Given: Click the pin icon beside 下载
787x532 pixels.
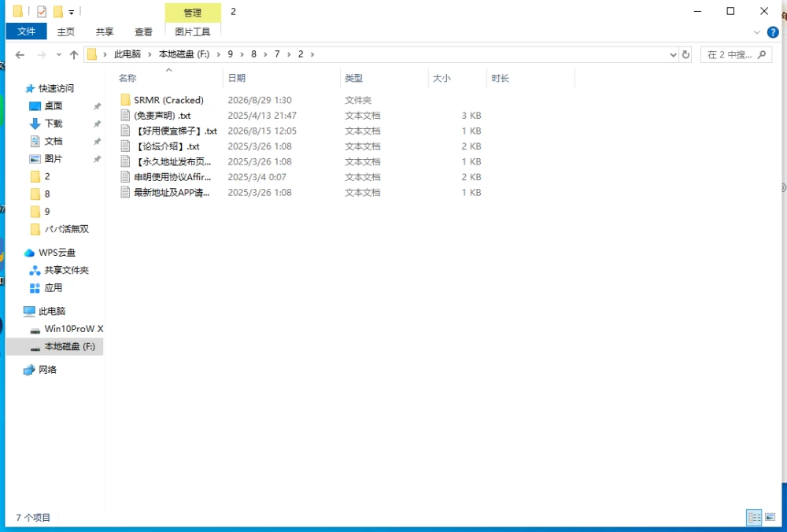Looking at the screenshot, I should pos(98,124).
